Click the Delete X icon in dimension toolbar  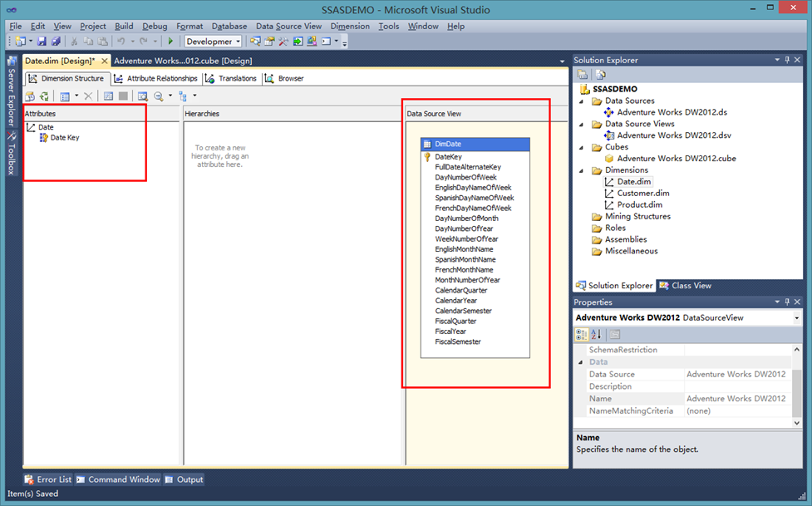coord(88,96)
